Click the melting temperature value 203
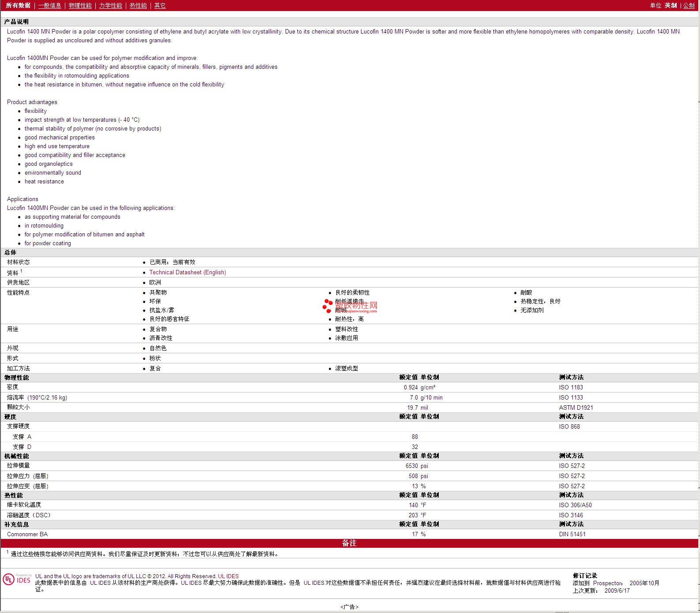This screenshot has height=613, width=700. point(413,515)
